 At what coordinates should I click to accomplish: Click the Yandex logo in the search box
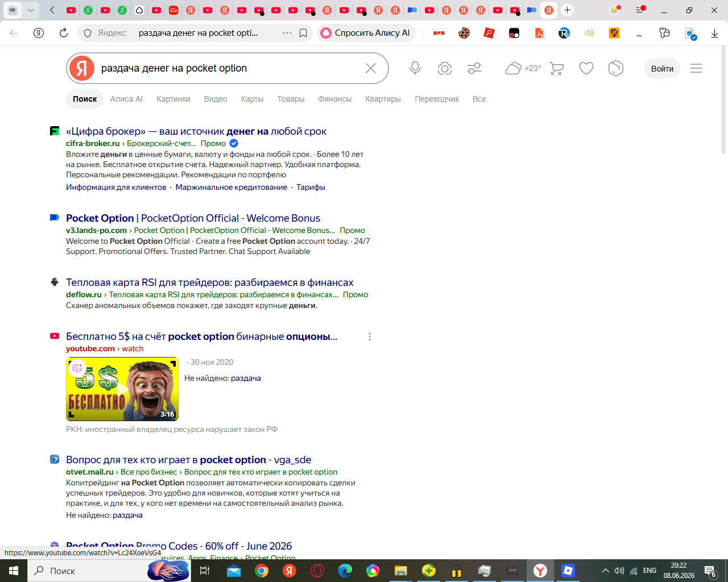click(x=82, y=68)
